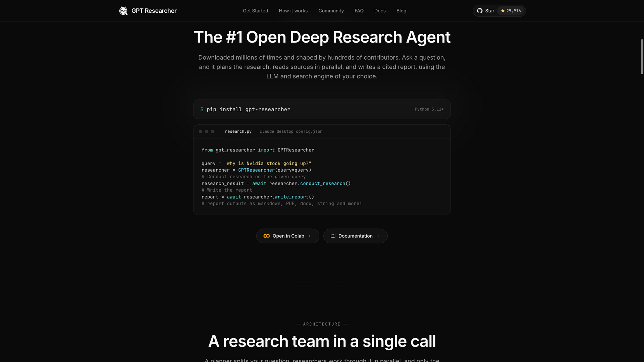Open the Get Started nav item
Screen dimensions: 644x362
coord(255,11)
